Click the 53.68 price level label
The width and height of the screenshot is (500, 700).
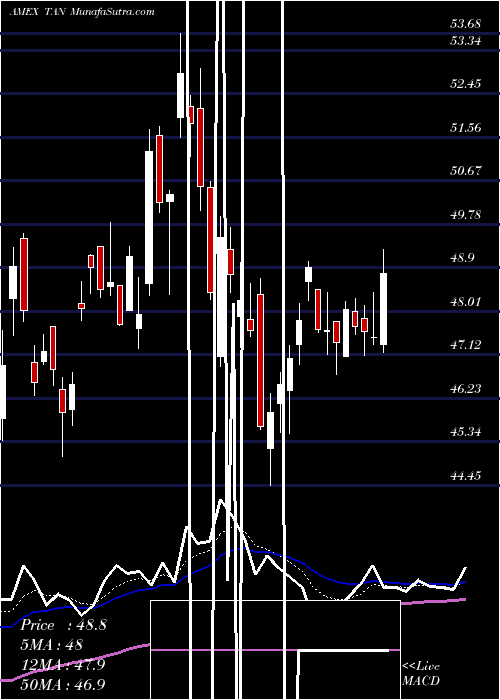(466, 24)
